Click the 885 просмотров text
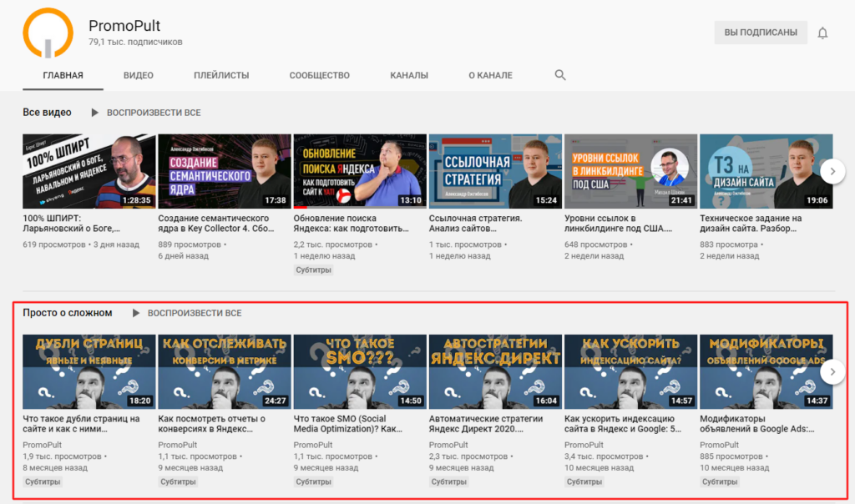855x504 pixels. pyautogui.click(x=731, y=456)
